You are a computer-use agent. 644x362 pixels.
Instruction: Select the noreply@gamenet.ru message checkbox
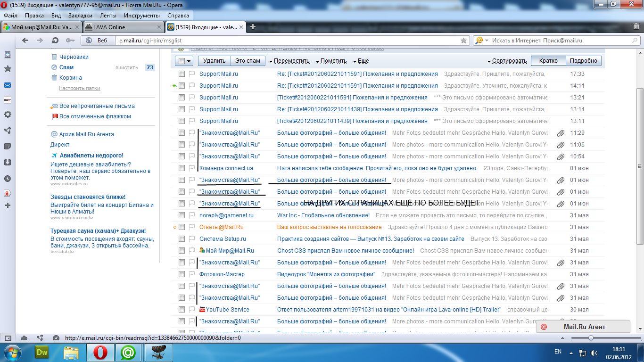(182, 215)
